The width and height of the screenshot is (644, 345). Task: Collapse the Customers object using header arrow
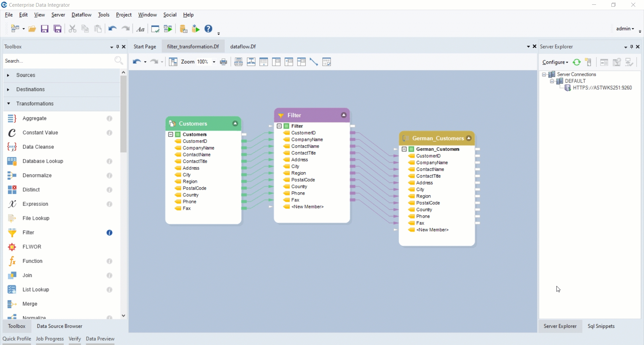[235, 124]
